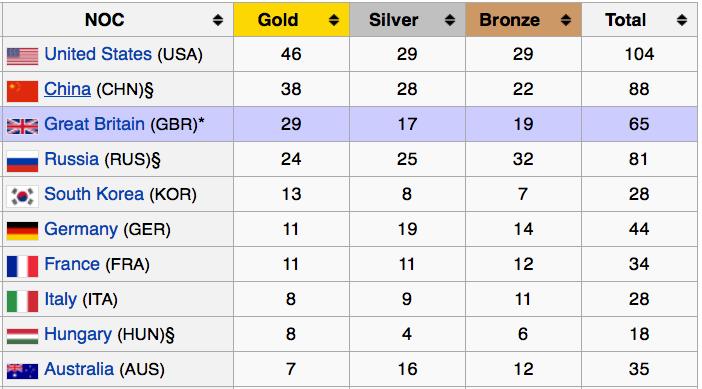The width and height of the screenshot is (702, 389).
Task: Sort table using Silver column arrows
Action: click(449, 20)
